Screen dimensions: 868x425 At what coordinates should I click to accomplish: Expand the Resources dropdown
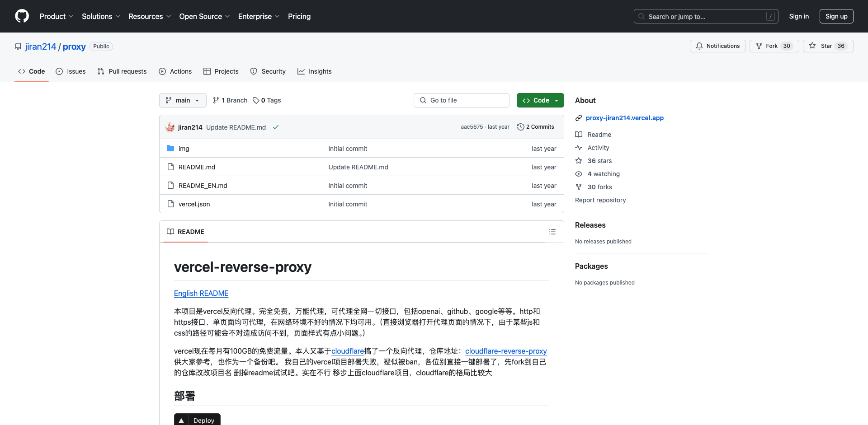click(x=150, y=16)
